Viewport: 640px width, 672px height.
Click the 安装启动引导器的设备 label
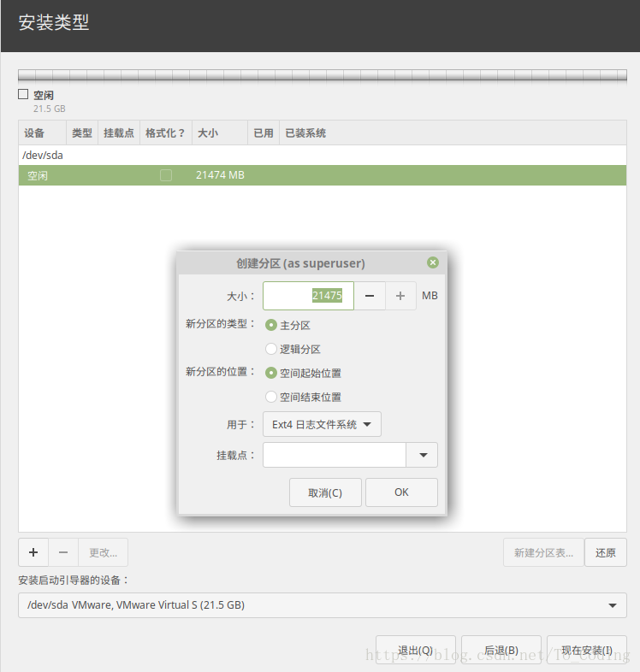tap(74, 581)
